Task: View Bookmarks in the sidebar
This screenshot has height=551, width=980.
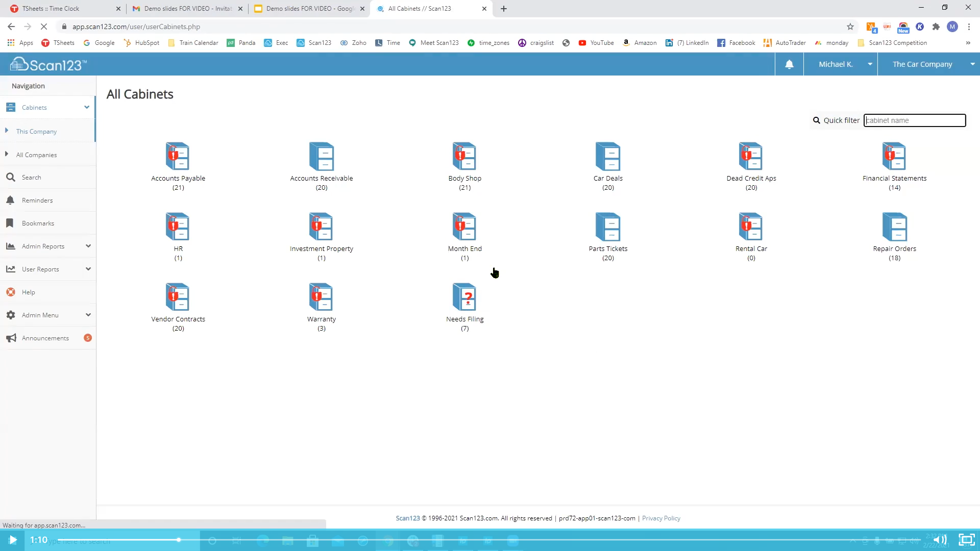Action: coord(37,223)
